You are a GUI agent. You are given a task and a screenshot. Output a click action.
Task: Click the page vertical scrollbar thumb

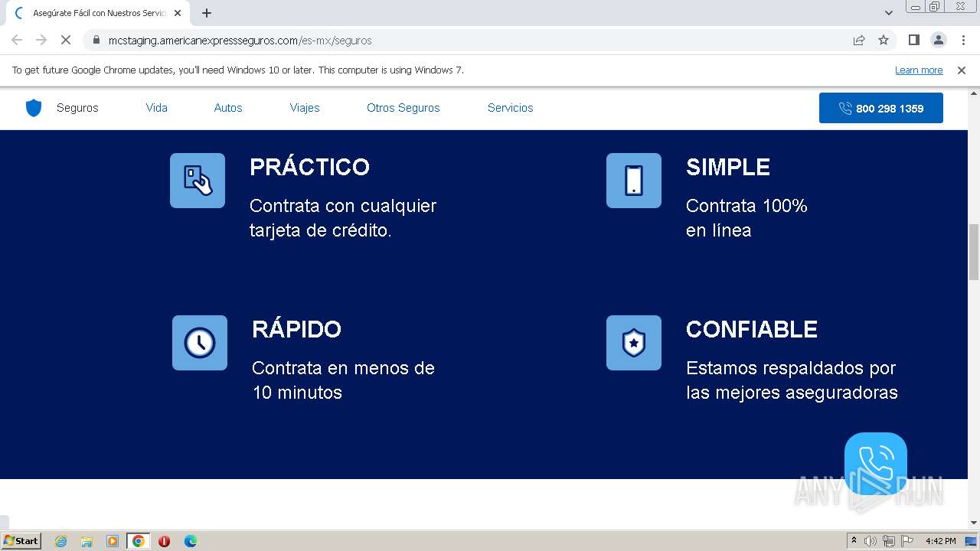(974, 252)
